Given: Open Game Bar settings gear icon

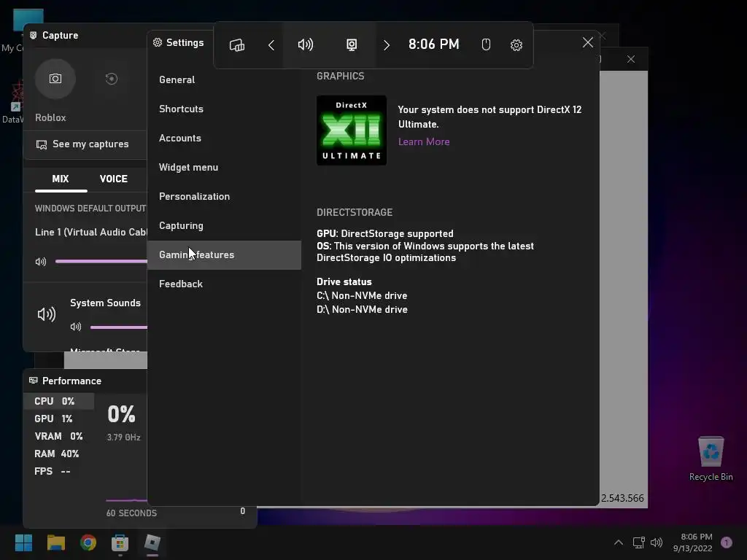Looking at the screenshot, I should coord(516,45).
